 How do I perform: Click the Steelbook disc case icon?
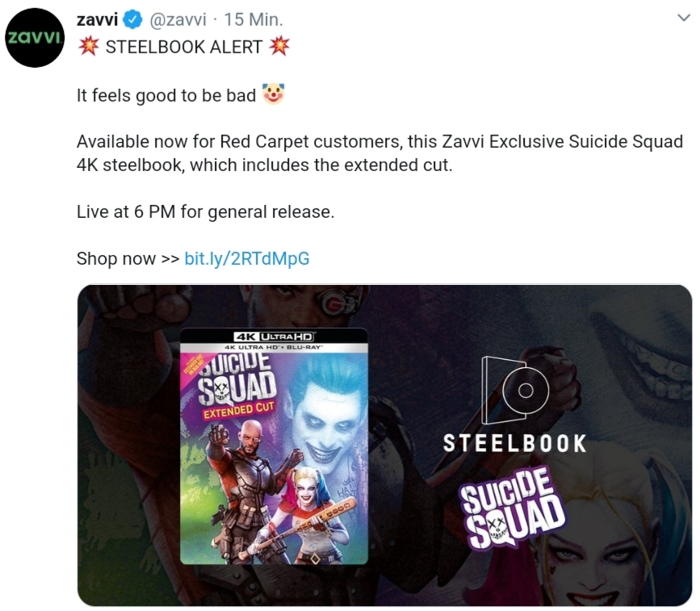click(515, 391)
